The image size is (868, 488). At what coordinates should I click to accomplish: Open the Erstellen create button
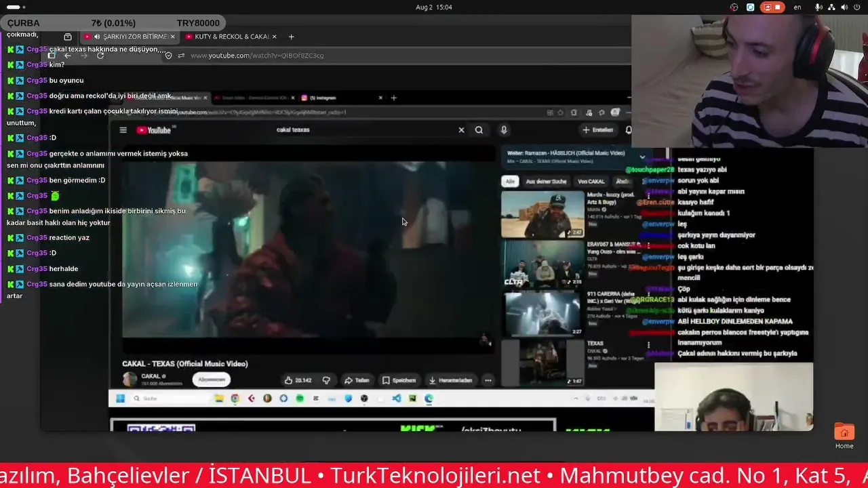[597, 129]
